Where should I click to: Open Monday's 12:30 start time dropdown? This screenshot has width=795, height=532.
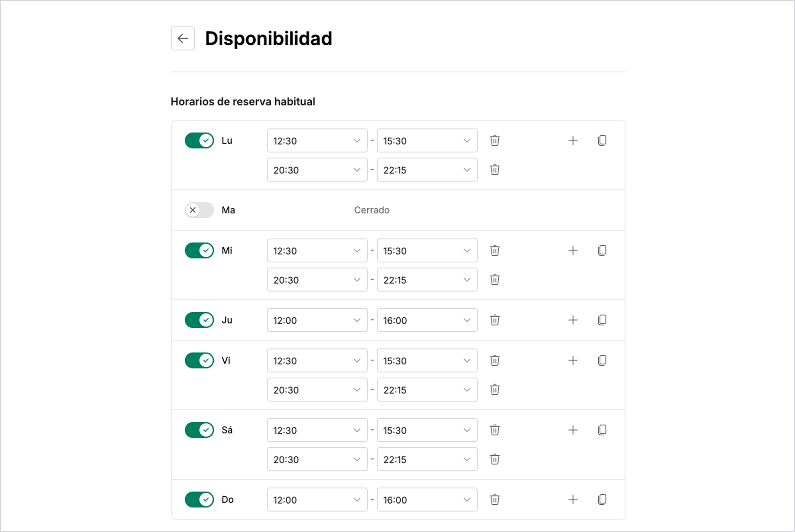(x=317, y=140)
